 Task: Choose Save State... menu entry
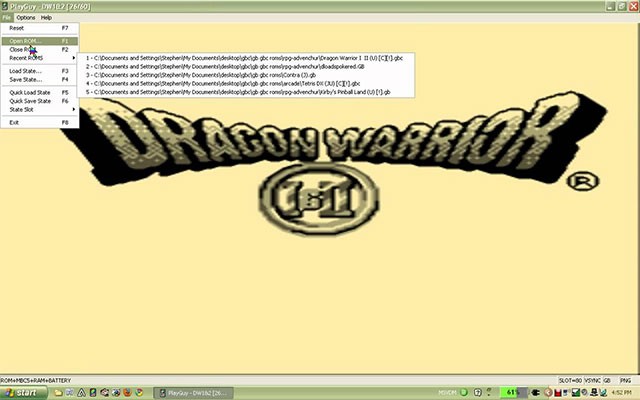click(x=40, y=80)
